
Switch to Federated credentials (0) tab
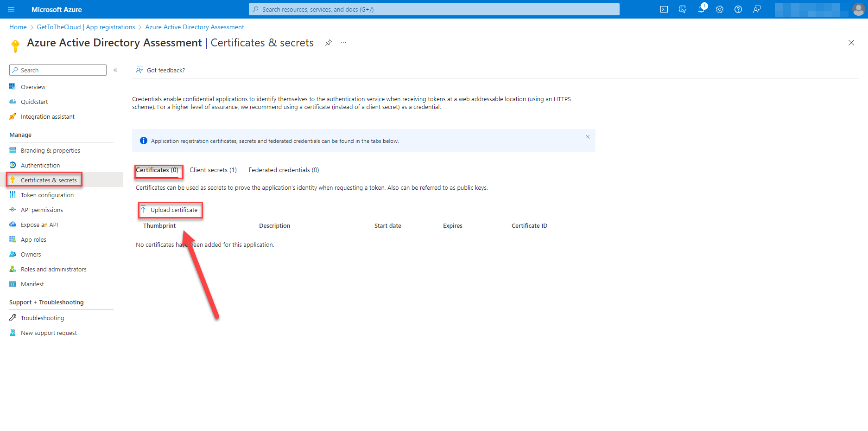tap(284, 170)
